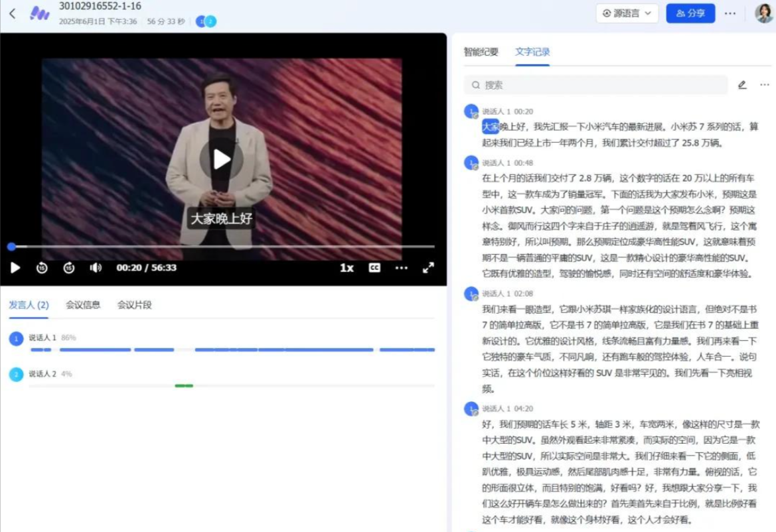Click highlighted word 大家 in transcript

tap(491, 127)
